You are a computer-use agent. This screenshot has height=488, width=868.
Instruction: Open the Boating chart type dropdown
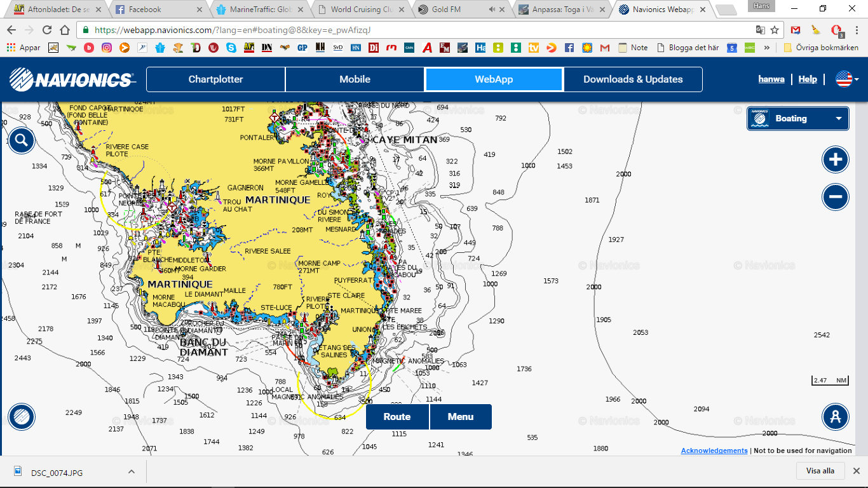(798, 118)
